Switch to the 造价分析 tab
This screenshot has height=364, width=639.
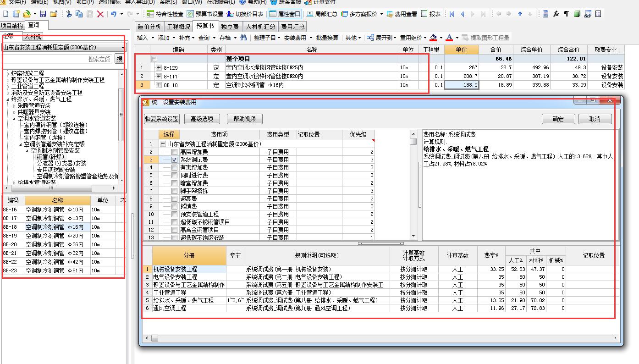click(x=149, y=27)
